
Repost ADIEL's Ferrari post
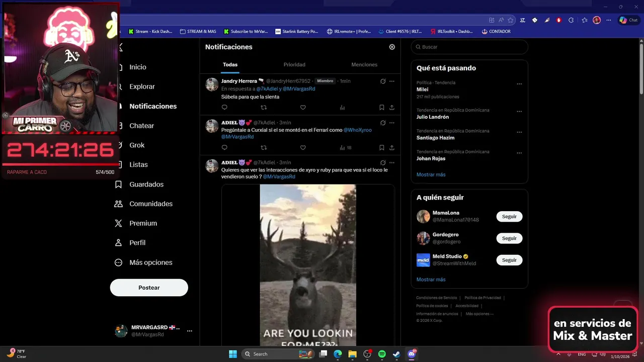pos(264,147)
